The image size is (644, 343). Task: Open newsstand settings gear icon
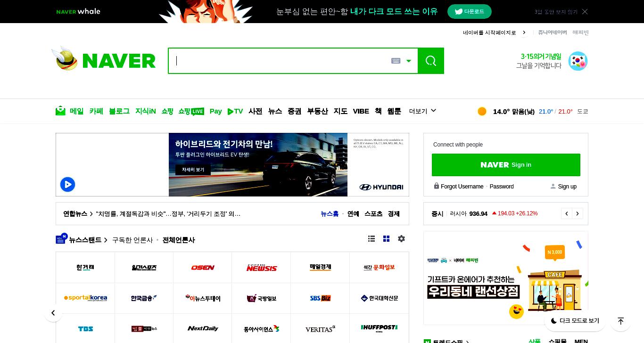click(x=401, y=239)
